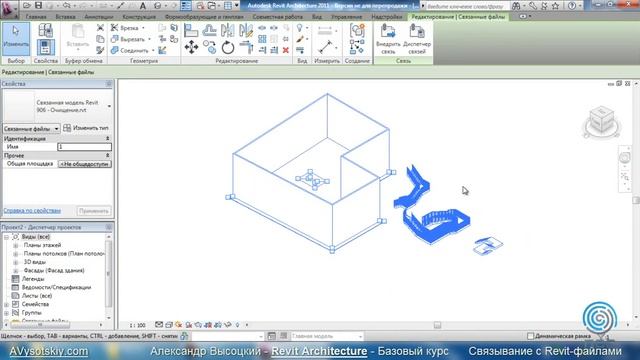Viewport: 640px width, 360px height.
Task: Open the Управление ribbon tab
Action: coord(347,17)
